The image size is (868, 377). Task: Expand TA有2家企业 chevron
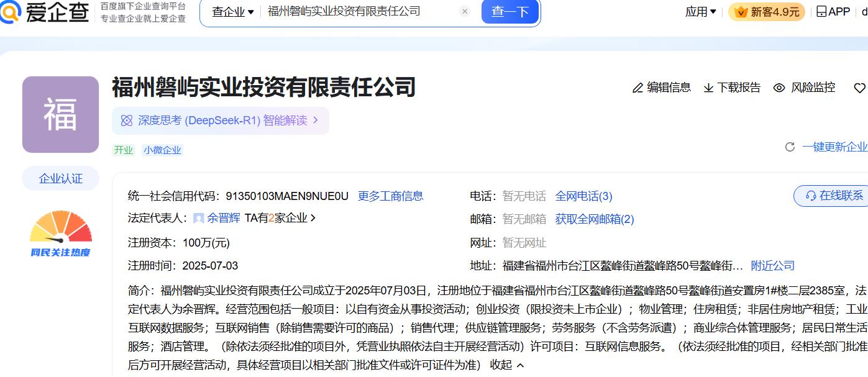[x=313, y=218]
